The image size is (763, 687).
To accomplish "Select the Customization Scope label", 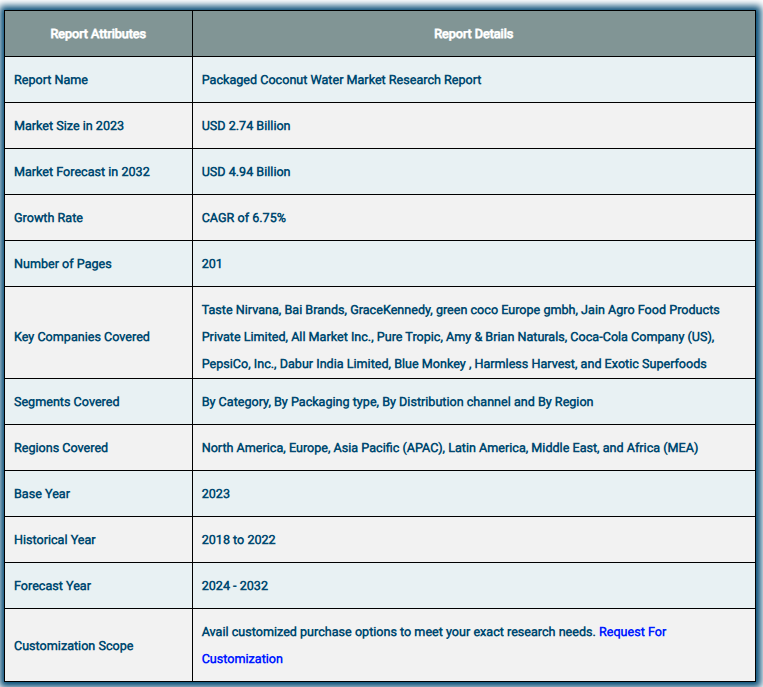I will [x=73, y=646].
